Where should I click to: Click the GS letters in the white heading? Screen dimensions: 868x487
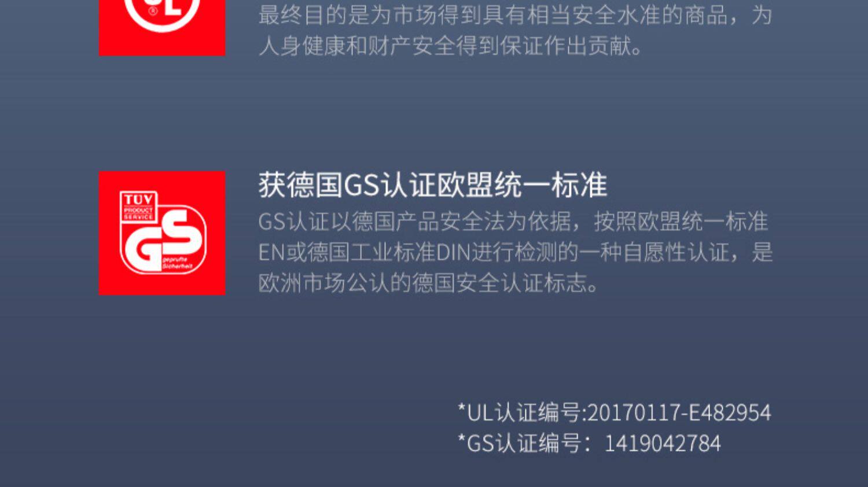(362, 186)
